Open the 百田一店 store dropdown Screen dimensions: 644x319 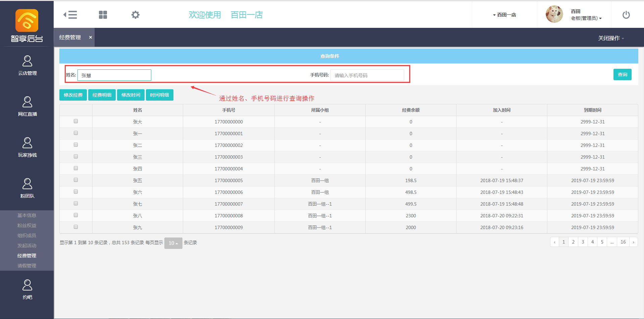point(504,15)
